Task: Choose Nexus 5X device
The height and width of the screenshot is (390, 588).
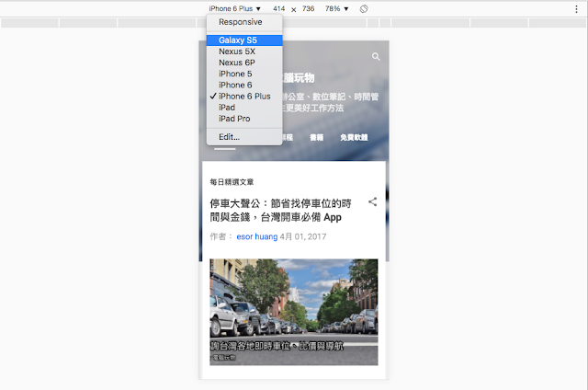Action: tap(244, 52)
